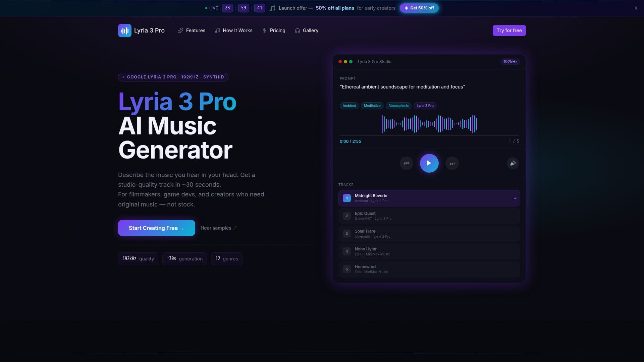Open the Features nav item

coord(192,31)
